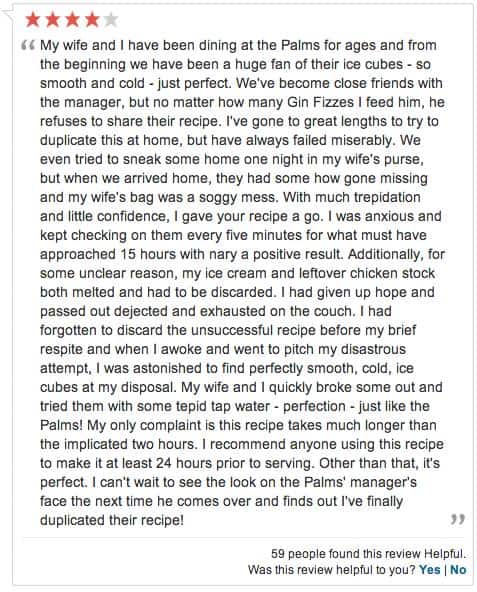This screenshot has width=477, height=592.
Task: Click '59 people found this review Helpful' text
Action: point(368,554)
